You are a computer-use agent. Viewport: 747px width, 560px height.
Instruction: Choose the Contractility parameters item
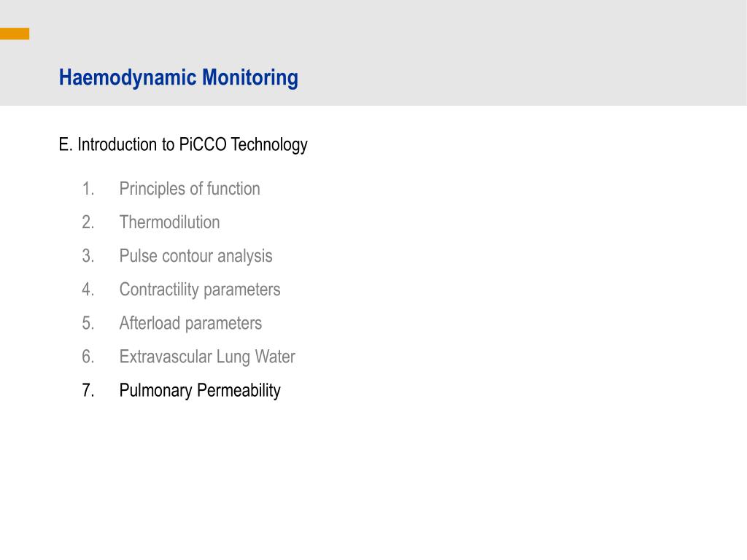click(200, 290)
